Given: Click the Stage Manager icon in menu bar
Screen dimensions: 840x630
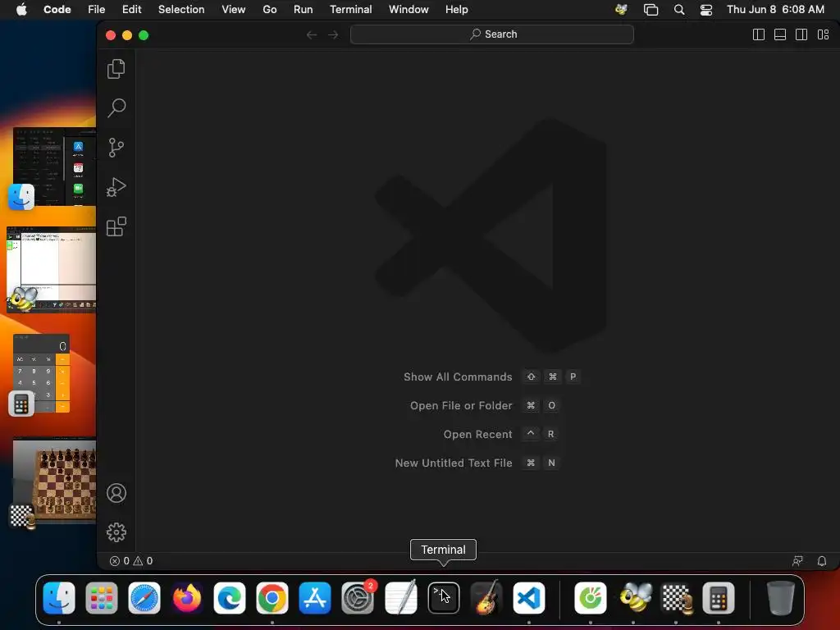Looking at the screenshot, I should coord(651,10).
